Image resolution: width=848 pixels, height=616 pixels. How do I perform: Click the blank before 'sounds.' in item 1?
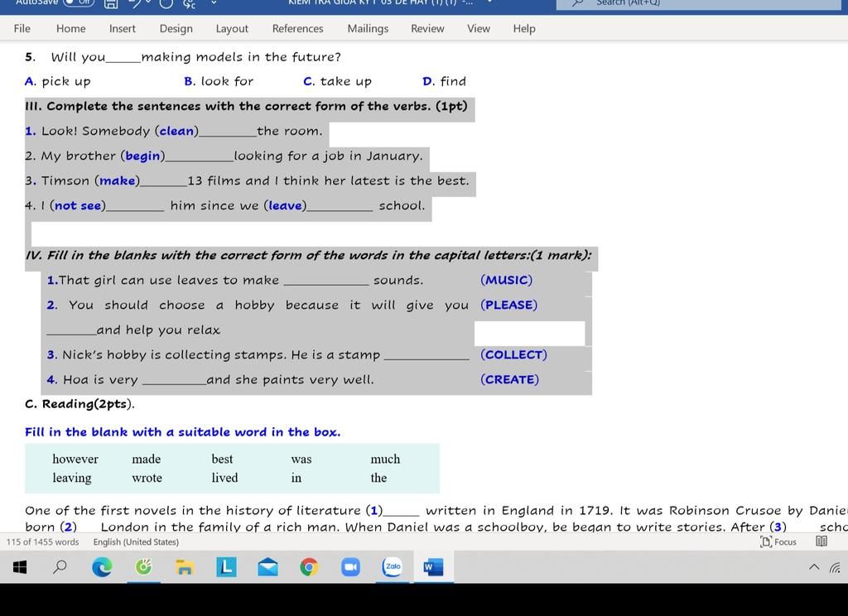326,282
